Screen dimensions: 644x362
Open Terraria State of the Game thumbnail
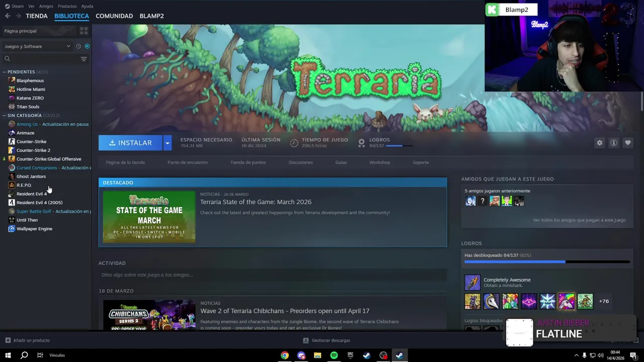(x=149, y=217)
